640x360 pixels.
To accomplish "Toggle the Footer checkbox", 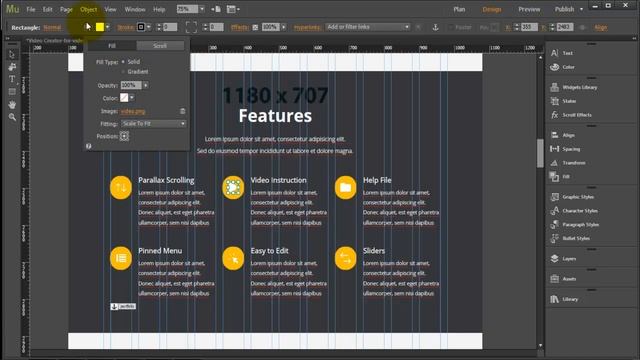I will [451, 27].
